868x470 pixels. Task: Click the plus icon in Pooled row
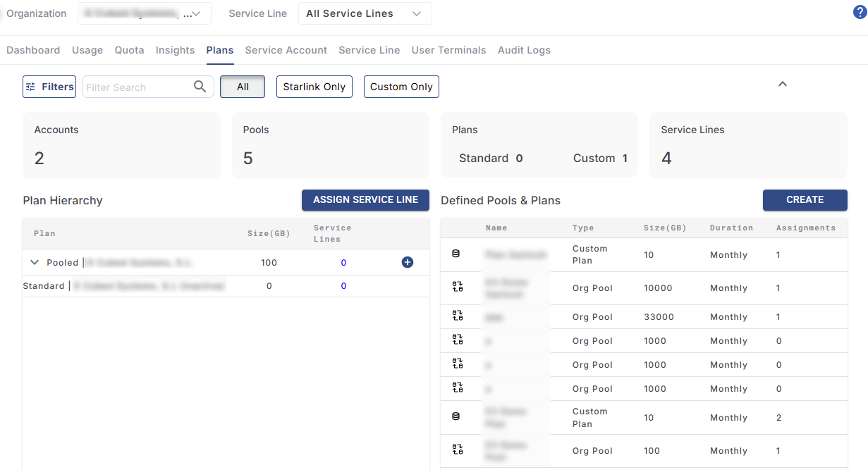[407, 262]
